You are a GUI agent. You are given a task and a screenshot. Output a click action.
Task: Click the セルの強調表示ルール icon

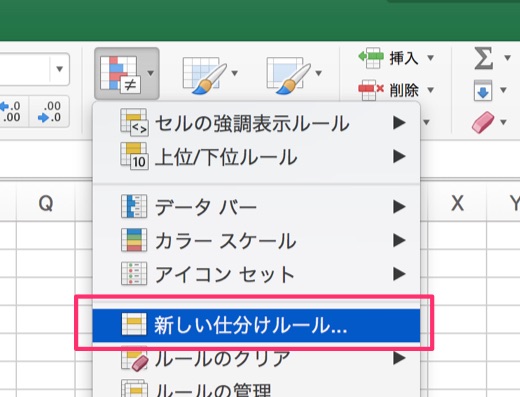pyautogui.click(x=134, y=122)
